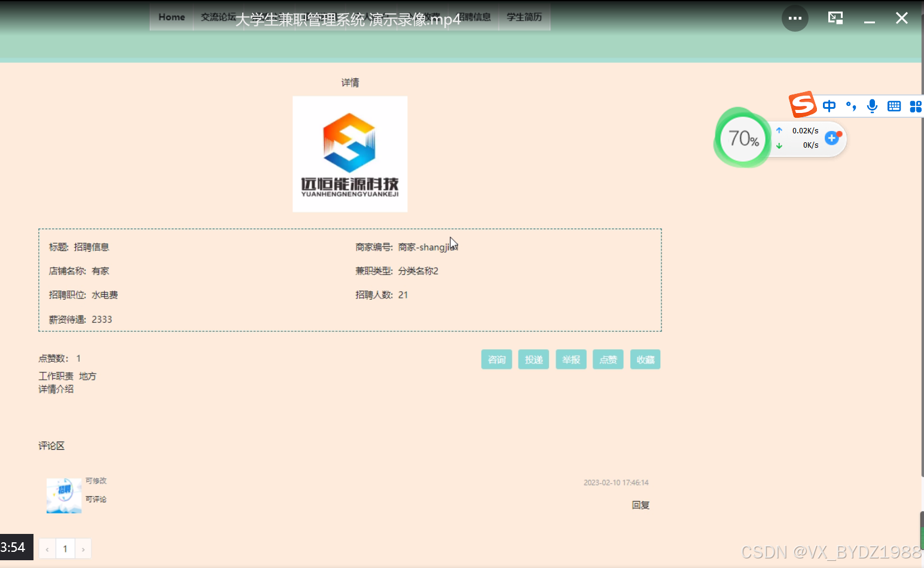
Task: Click the download speed 0K/s reading
Action: (810, 145)
